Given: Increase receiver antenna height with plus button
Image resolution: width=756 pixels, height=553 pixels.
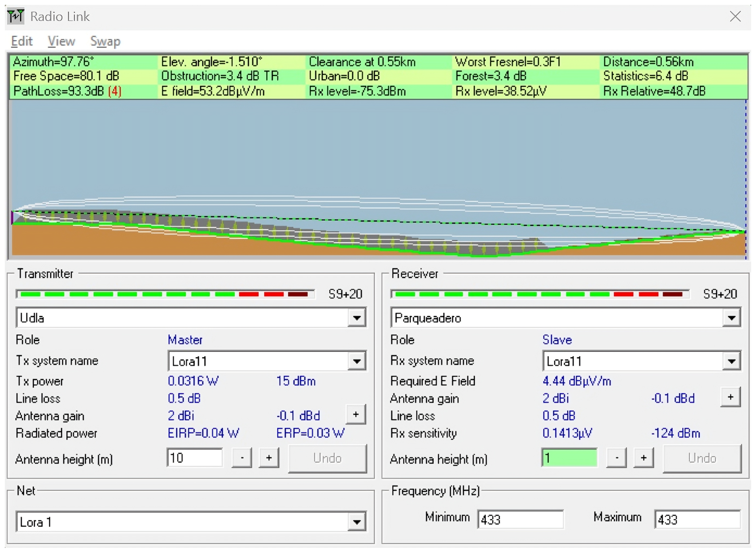Looking at the screenshot, I should coord(643,457).
